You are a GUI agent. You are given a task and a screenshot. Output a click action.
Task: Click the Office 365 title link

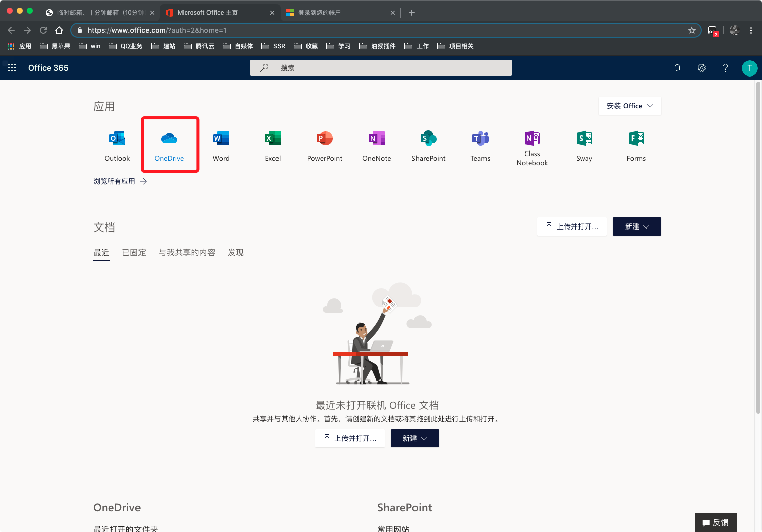[x=48, y=68]
